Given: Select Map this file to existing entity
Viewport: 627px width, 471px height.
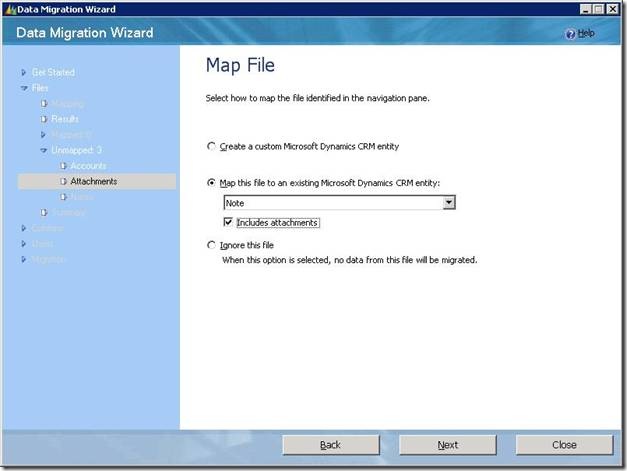Looking at the screenshot, I should coord(210,182).
